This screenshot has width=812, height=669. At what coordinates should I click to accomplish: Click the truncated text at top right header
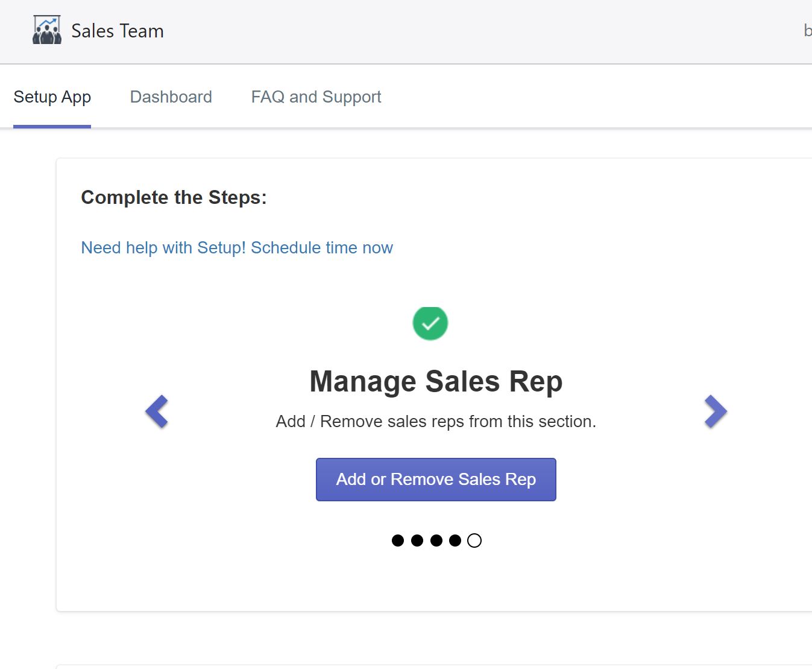pyautogui.click(x=807, y=31)
